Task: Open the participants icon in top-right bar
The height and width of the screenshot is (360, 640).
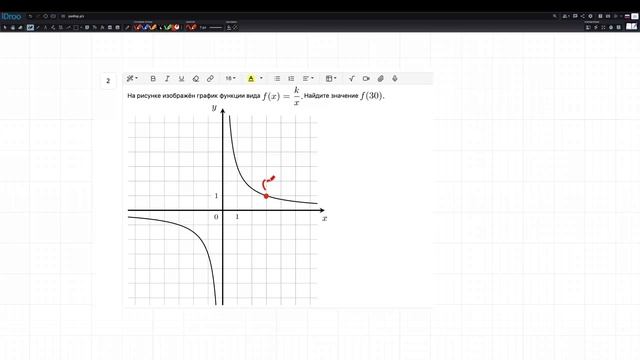Action: [565, 16]
